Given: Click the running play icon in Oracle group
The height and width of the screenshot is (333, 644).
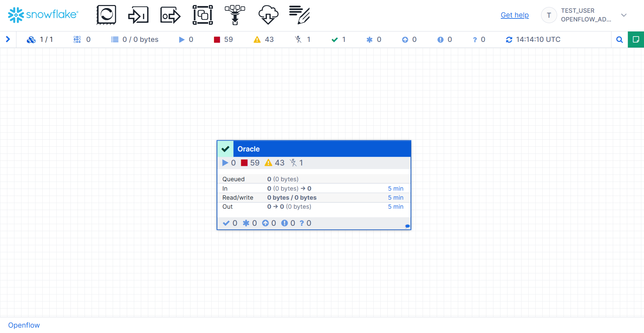Looking at the screenshot, I should click(225, 163).
